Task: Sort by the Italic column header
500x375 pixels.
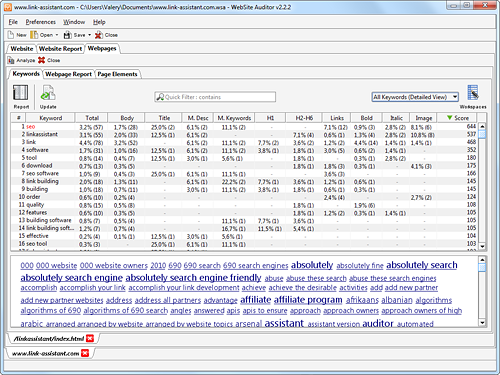Action: pos(396,118)
